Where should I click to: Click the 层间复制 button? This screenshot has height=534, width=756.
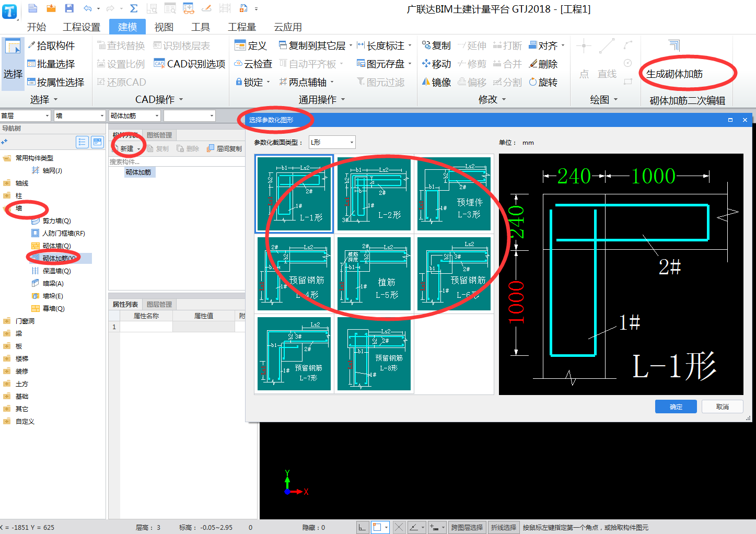[225, 149]
